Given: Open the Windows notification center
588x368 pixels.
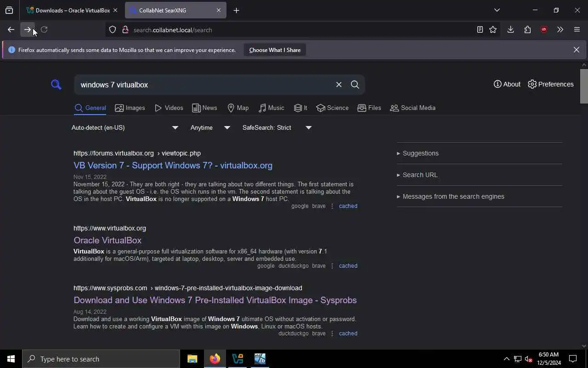Looking at the screenshot, I should click(x=573, y=359).
